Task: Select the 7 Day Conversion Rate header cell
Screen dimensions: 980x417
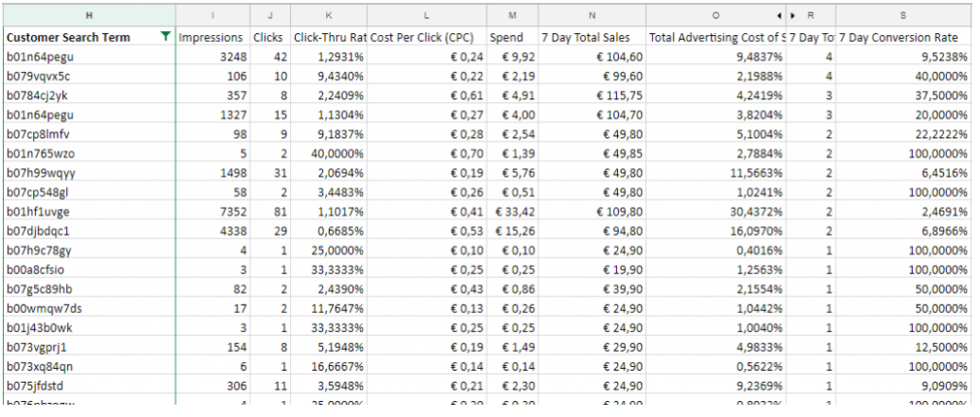Action: click(903, 37)
